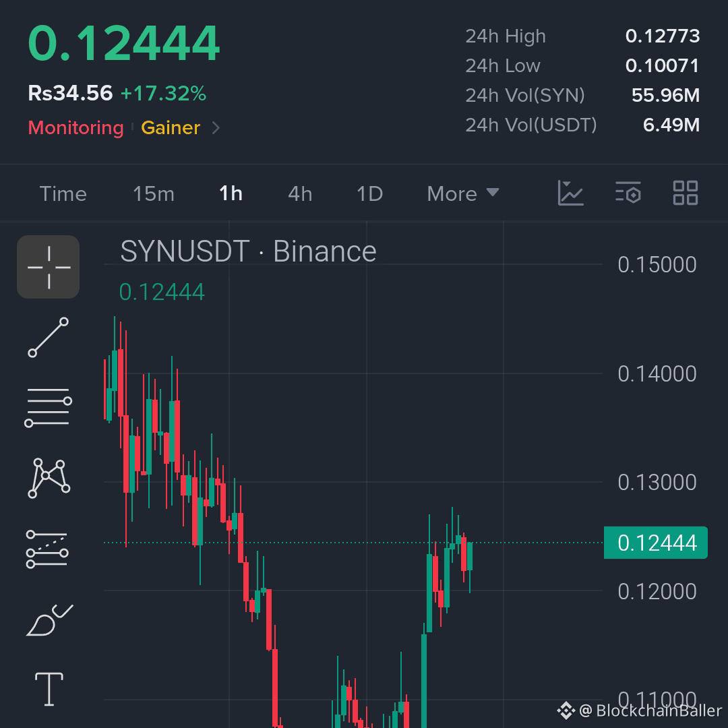This screenshot has width=728, height=728.
Task: Select the 1h interval tab
Action: click(x=231, y=193)
